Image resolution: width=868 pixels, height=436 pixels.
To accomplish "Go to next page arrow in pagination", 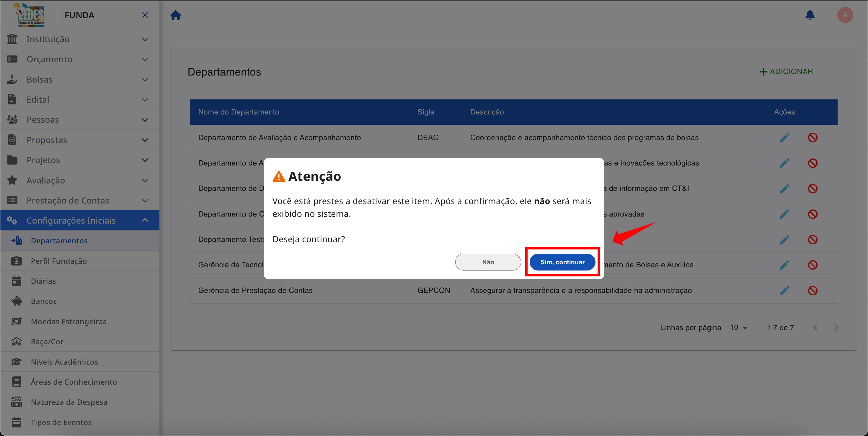I will (x=836, y=327).
